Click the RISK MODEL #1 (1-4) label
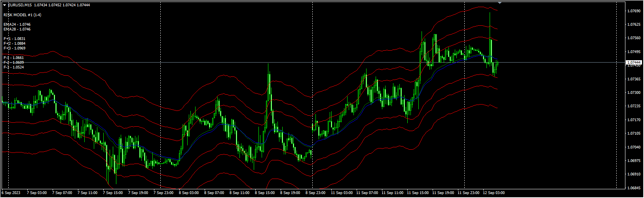This screenshot has height=198, width=644. [22, 15]
